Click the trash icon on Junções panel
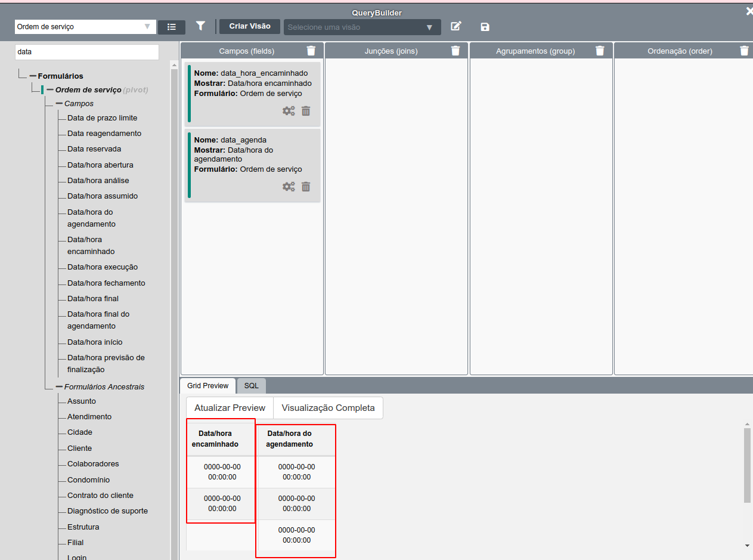The image size is (753, 560). pyautogui.click(x=455, y=51)
